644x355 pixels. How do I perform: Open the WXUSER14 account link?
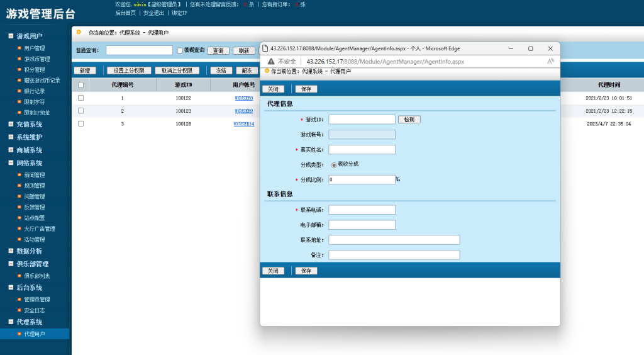pos(244,123)
